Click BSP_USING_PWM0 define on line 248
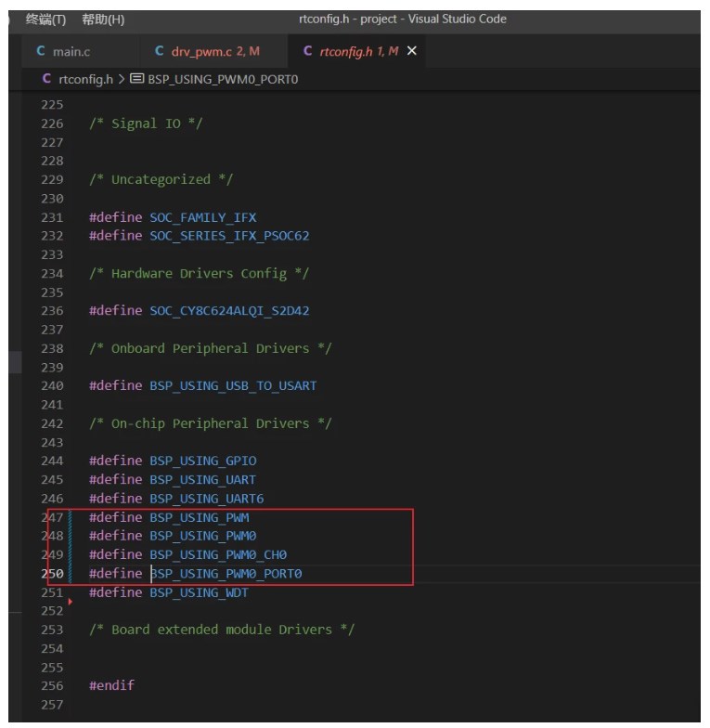The width and height of the screenshot is (710, 728). (x=202, y=537)
